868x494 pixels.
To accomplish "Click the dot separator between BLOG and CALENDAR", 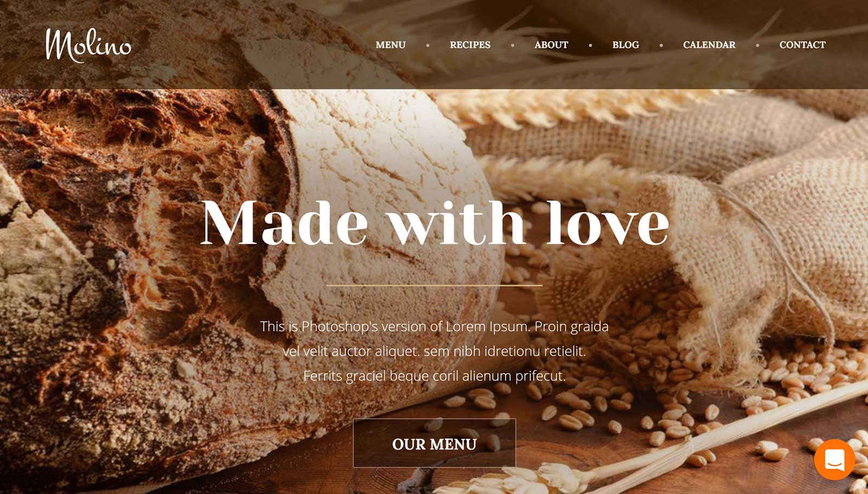I will [661, 46].
